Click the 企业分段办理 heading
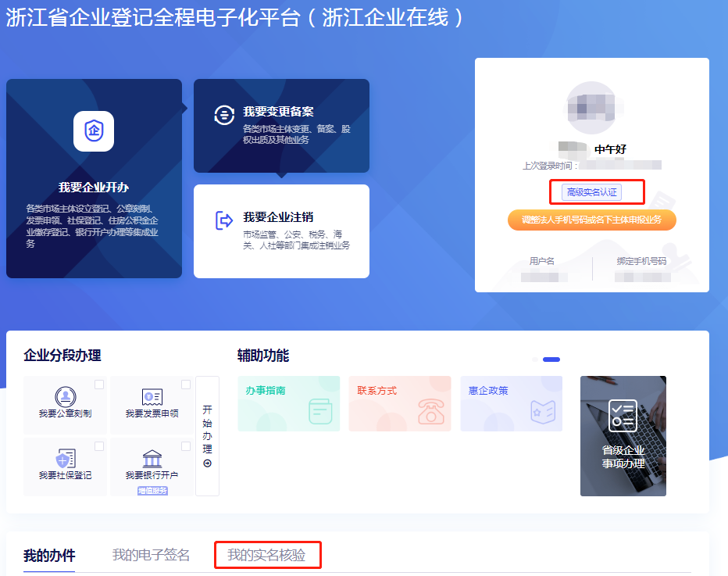The image size is (728, 576). click(x=62, y=356)
